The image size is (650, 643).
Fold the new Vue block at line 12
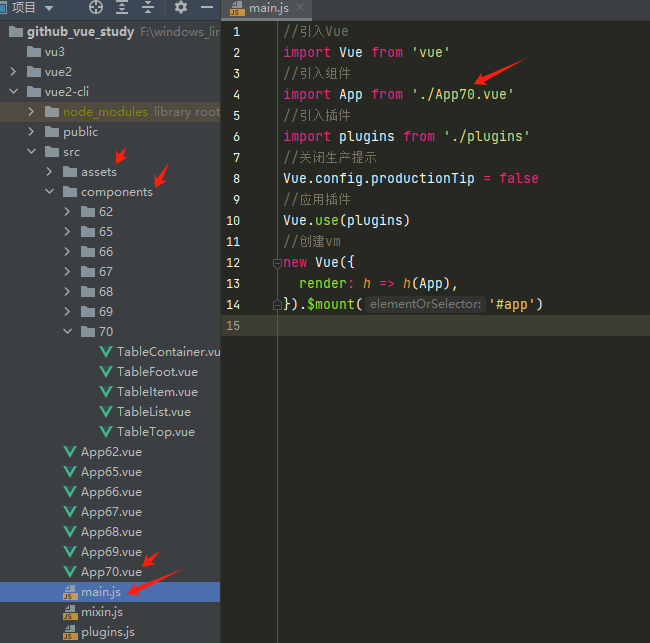(277, 263)
